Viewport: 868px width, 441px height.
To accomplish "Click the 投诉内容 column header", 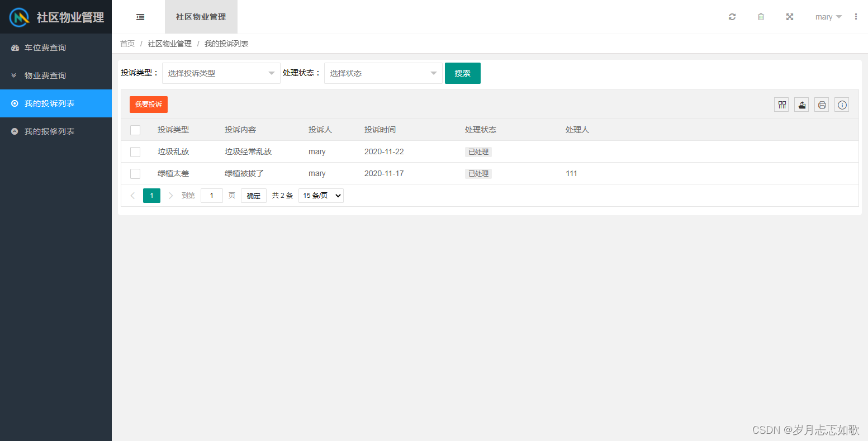I will pos(240,130).
